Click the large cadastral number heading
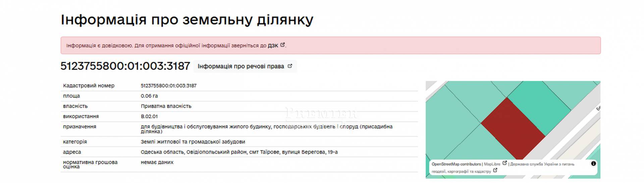Image resolution: width=644 pixels, height=183 pixels. click(125, 66)
